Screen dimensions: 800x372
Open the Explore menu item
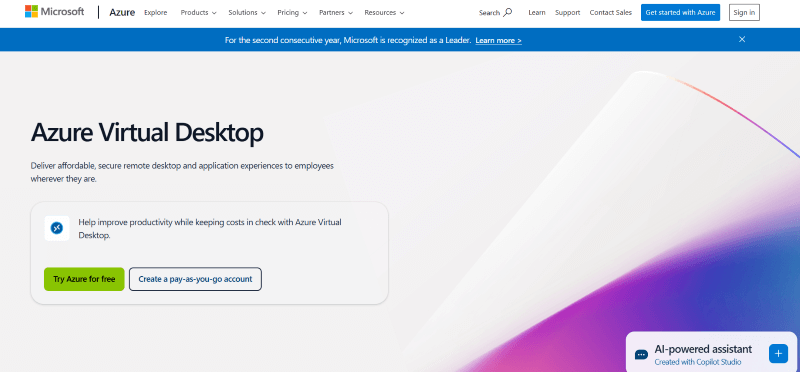click(156, 13)
